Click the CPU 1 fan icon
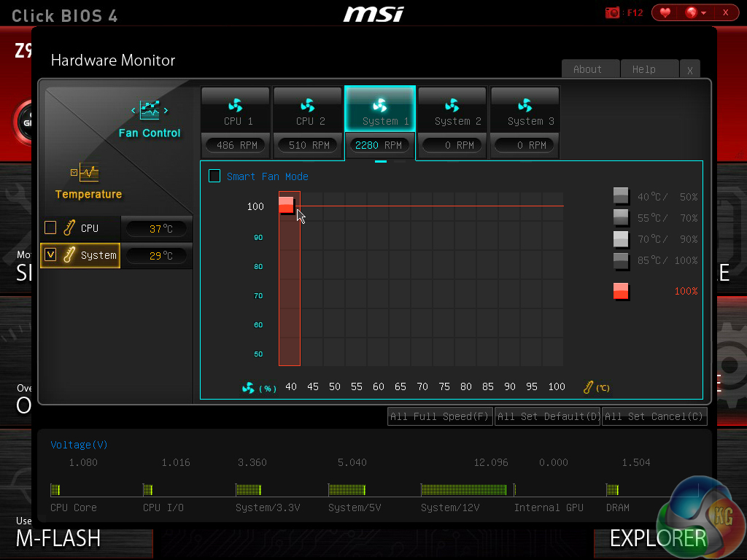 pos(236,105)
